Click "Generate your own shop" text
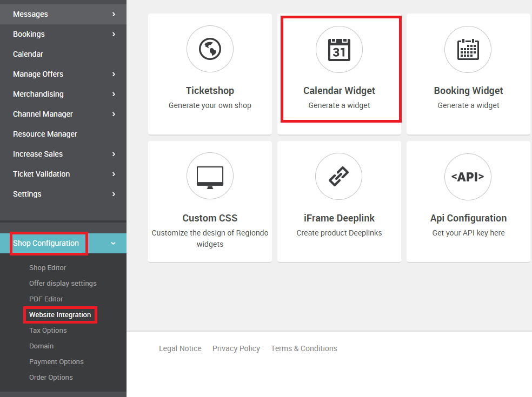532x397 pixels. [x=210, y=105]
